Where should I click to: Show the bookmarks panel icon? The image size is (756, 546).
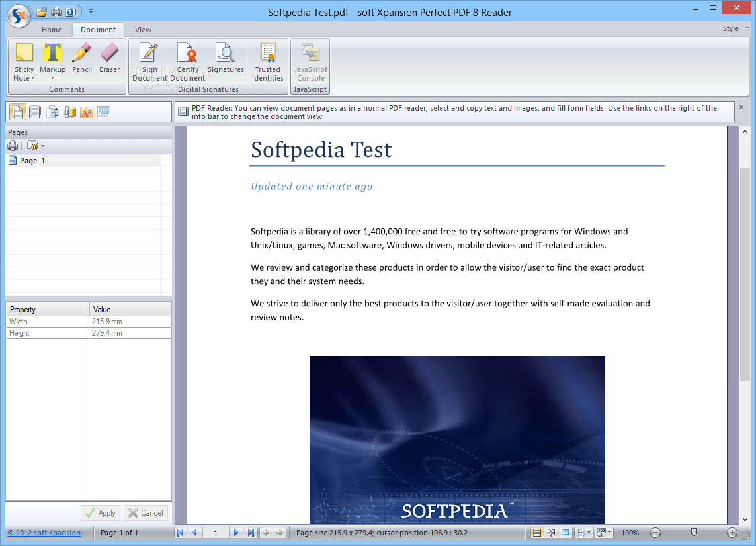(35, 112)
